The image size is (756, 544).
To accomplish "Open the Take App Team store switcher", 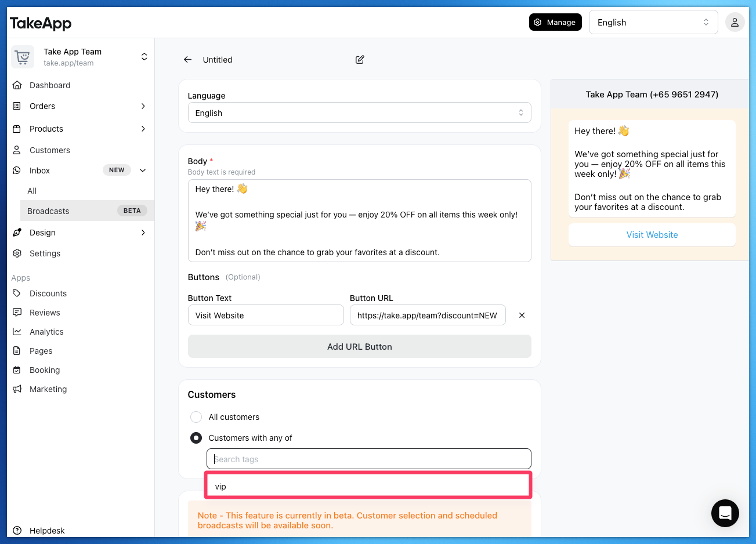I will click(x=144, y=57).
